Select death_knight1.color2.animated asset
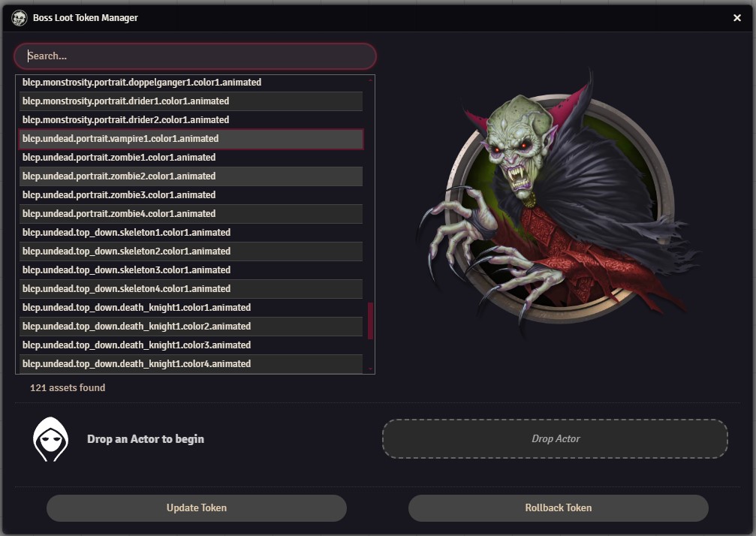Screen dimensions: 756x536 click(191, 327)
